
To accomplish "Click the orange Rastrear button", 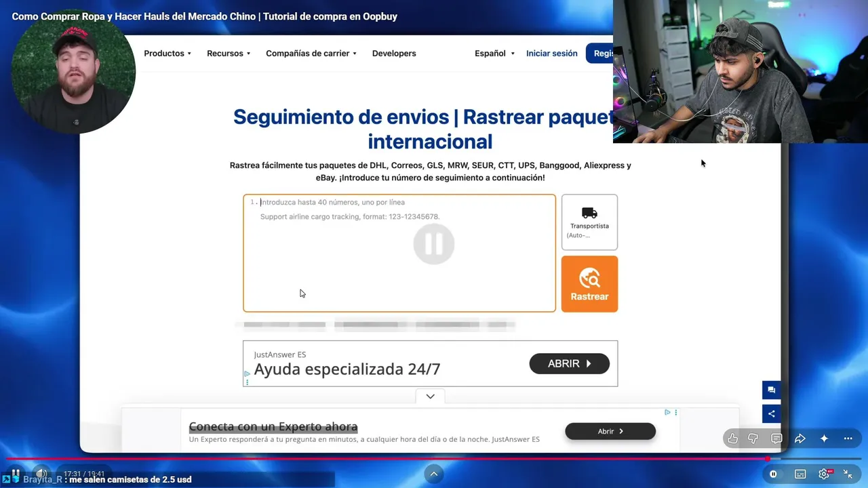I will pos(589,284).
